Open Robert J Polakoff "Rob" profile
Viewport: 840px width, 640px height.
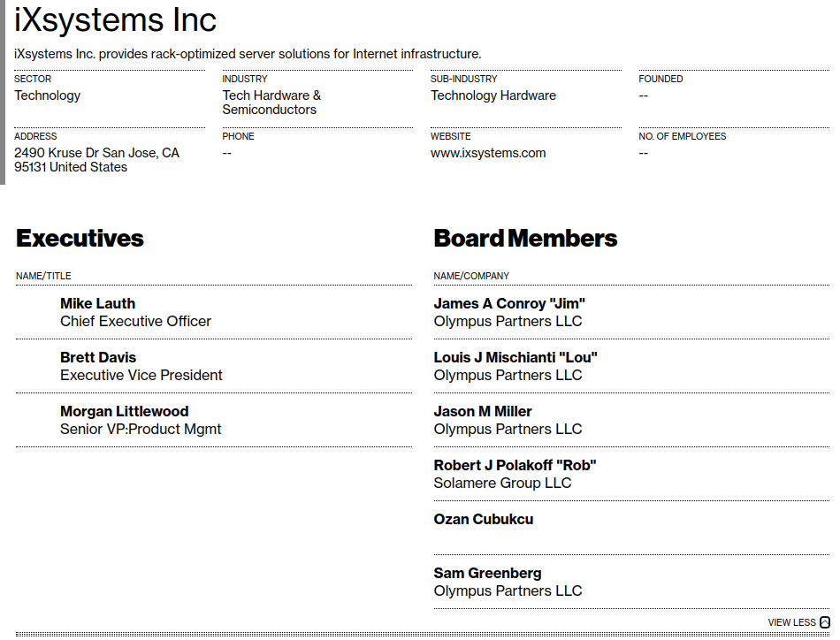coord(515,465)
